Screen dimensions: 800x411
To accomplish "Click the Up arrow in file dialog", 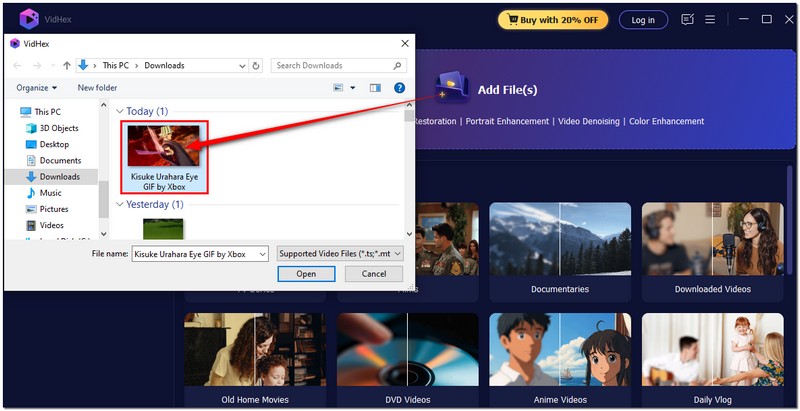I will (67, 66).
